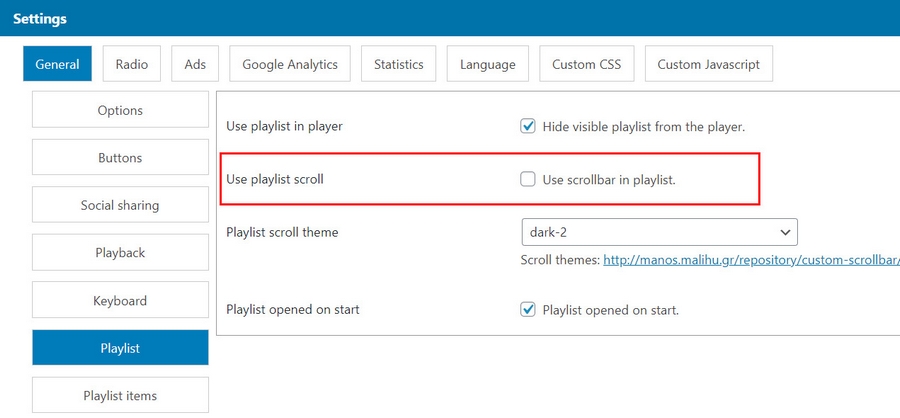
Task: Go to Google Analytics tab
Action: pyautogui.click(x=290, y=64)
